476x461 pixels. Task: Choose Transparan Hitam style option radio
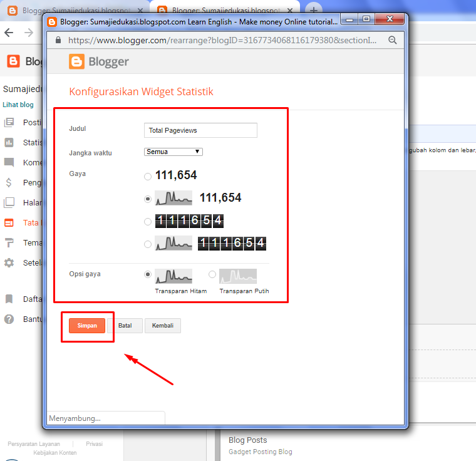click(x=148, y=274)
